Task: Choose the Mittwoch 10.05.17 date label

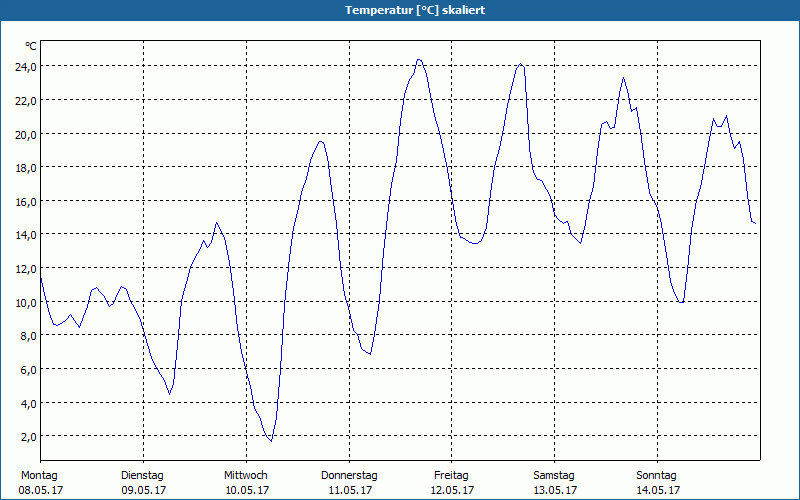Action: point(245,483)
